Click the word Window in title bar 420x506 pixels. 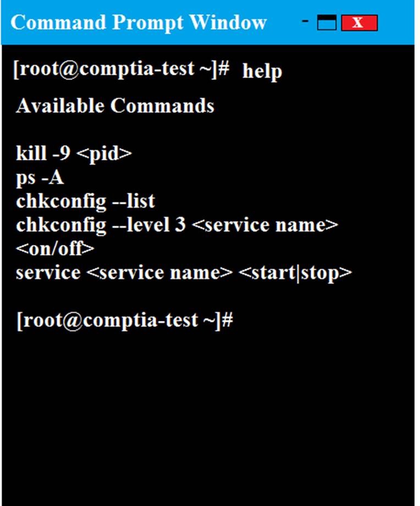228,22
